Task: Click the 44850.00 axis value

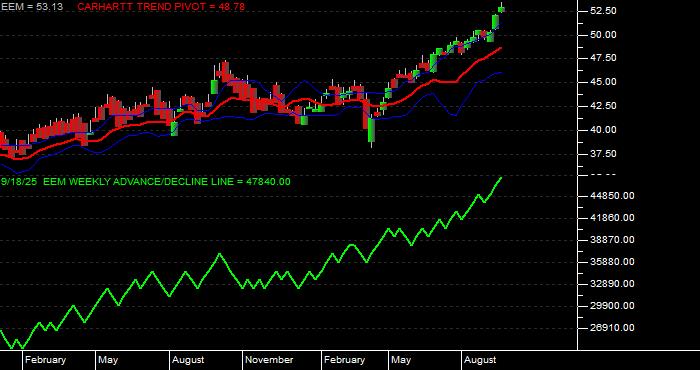Action: pyautogui.click(x=612, y=195)
